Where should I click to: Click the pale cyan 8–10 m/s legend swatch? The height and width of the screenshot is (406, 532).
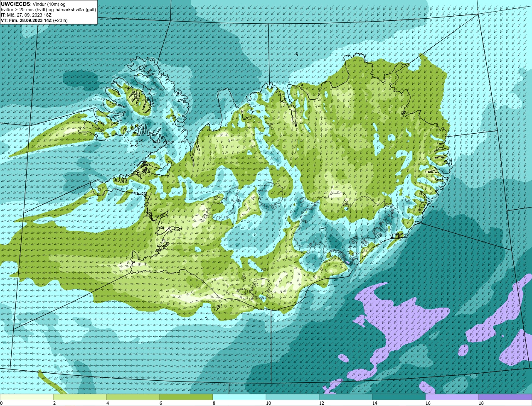tap(239, 397)
